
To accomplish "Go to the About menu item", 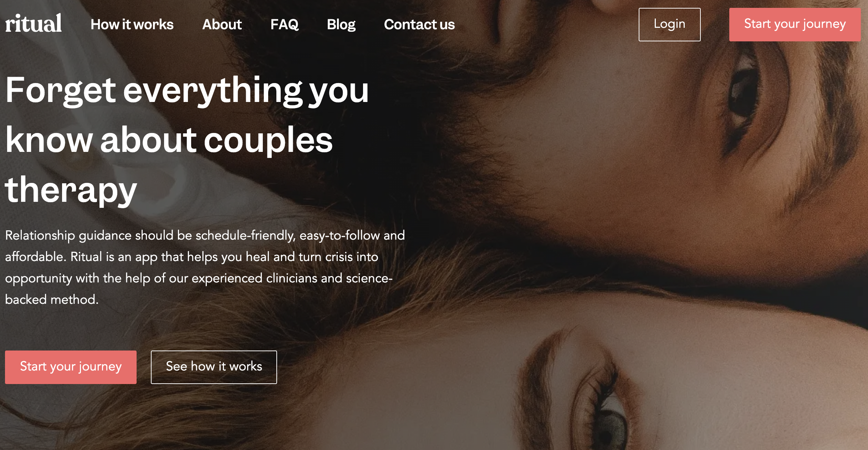I will [222, 25].
